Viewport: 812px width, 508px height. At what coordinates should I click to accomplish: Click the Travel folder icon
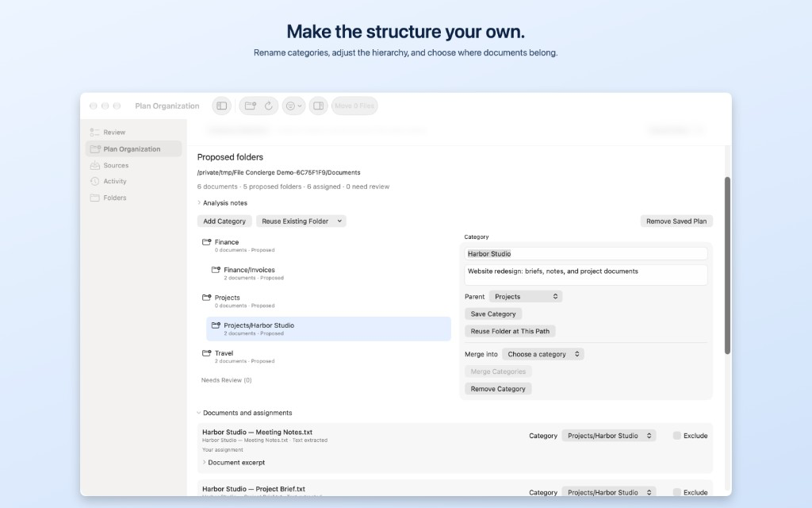(207, 353)
